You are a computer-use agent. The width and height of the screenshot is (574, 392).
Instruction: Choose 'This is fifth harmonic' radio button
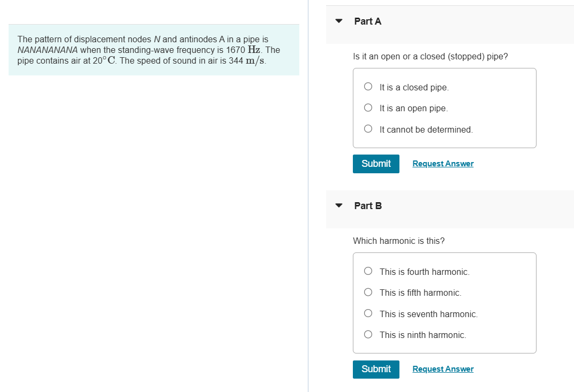(368, 293)
